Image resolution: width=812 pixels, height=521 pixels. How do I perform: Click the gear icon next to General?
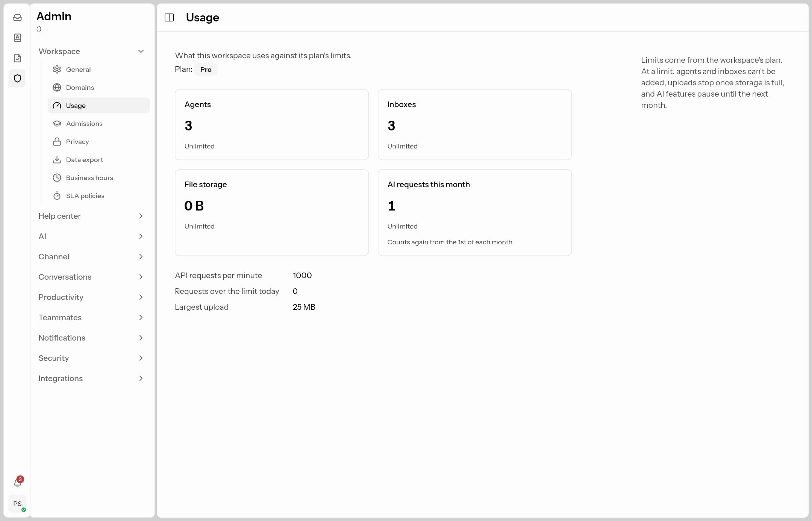(x=57, y=69)
